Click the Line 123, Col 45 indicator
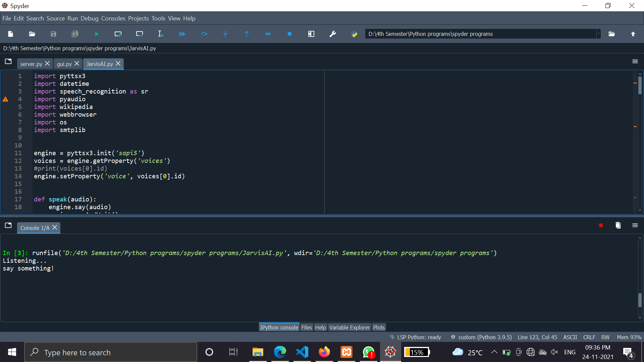Screen dimensions: 644x362 pos(537,337)
